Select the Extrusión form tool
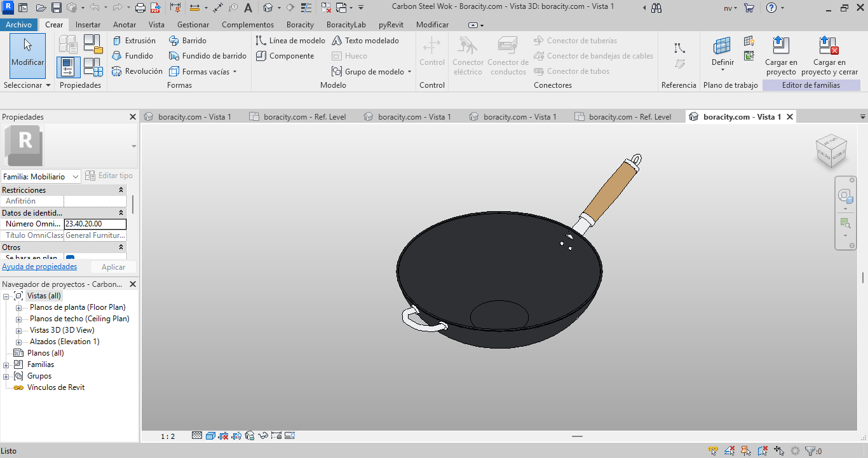Viewport: 868px width, 458px height. point(133,41)
